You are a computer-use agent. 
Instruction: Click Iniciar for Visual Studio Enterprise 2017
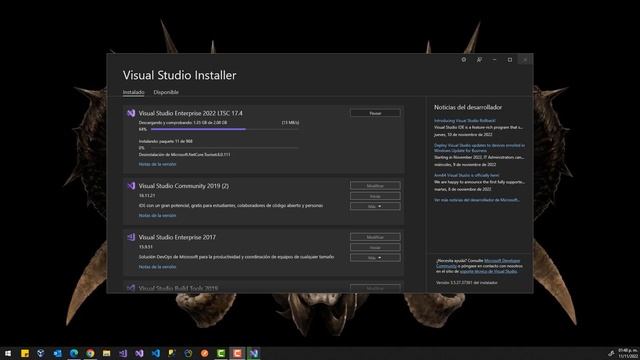(x=375, y=247)
